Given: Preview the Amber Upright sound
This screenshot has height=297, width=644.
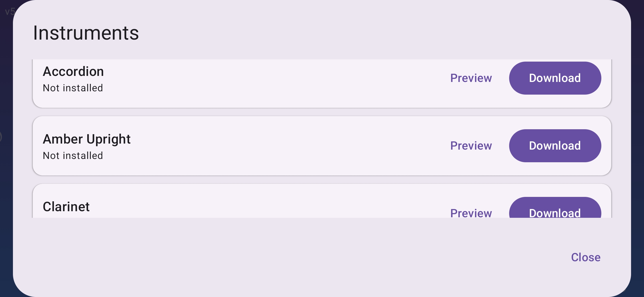Looking at the screenshot, I should pyautogui.click(x=471, y=146).
